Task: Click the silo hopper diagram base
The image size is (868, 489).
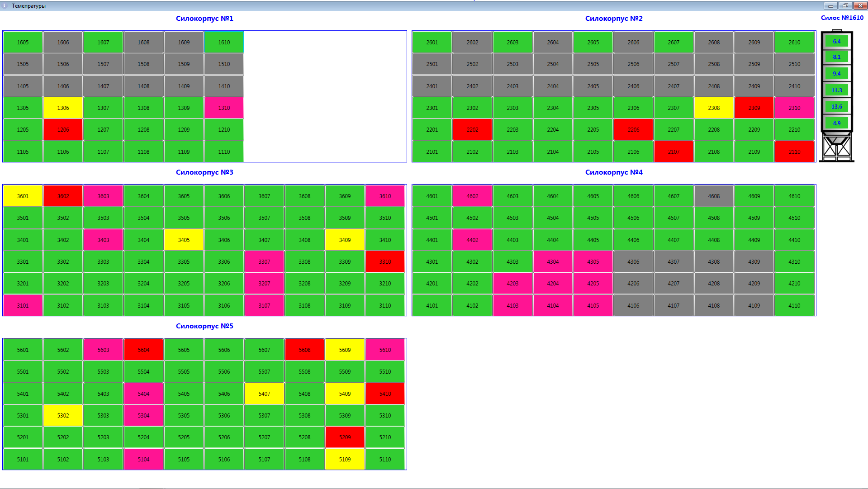Action: tap(837, 147)
